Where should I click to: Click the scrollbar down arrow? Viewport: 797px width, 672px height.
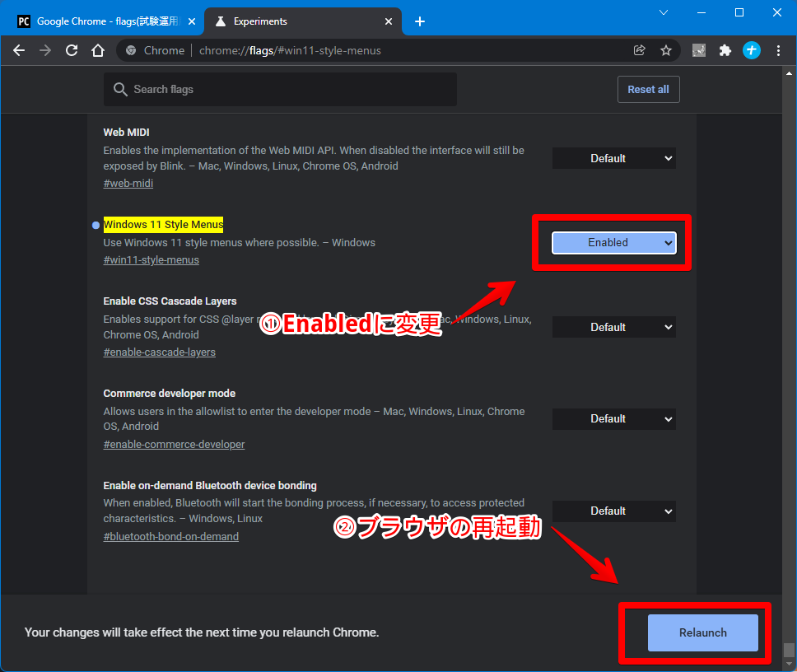tap(789, 664)
